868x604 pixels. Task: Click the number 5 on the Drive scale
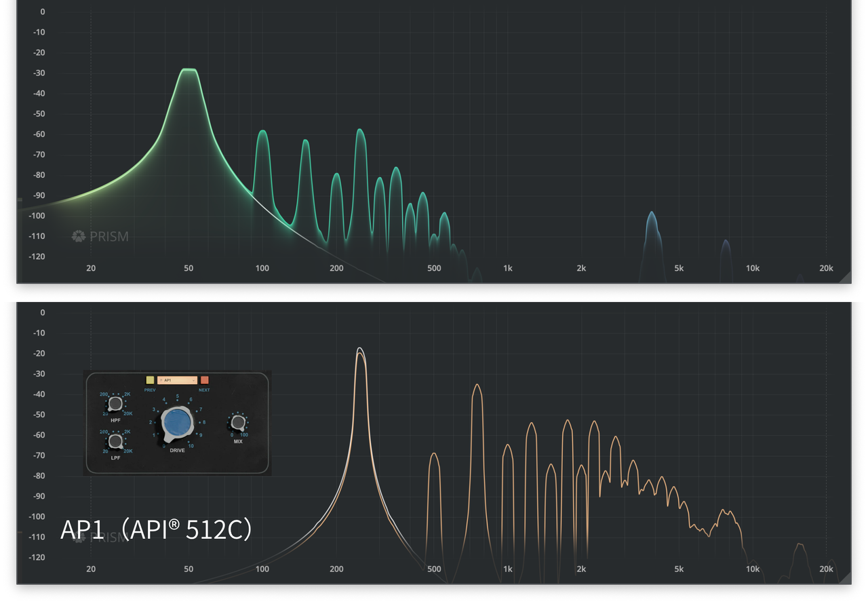pos(178,396)
